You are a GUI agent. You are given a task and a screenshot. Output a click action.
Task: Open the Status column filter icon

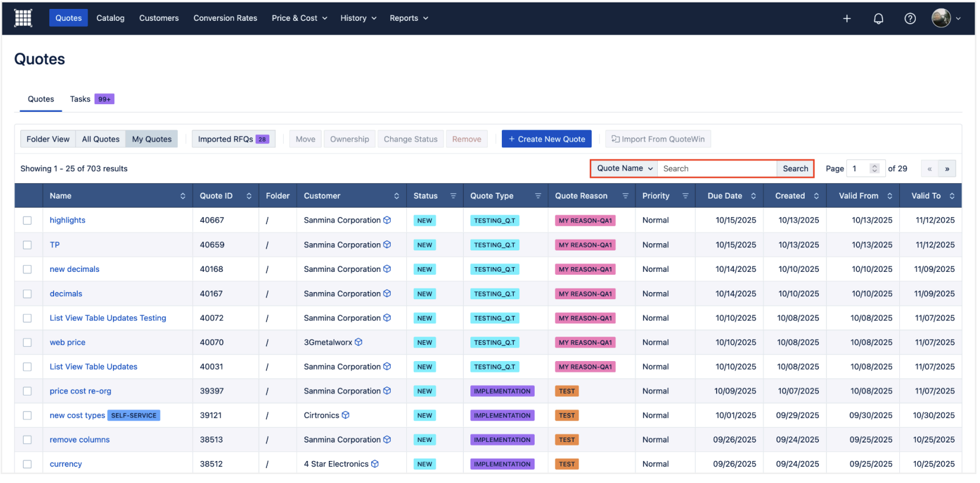coord(453,196)
